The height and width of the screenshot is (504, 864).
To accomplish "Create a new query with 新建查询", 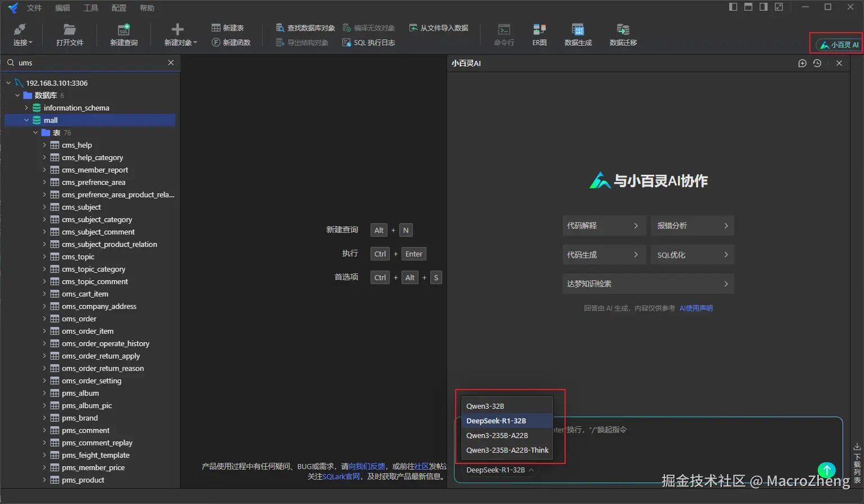I will [124, 35].
